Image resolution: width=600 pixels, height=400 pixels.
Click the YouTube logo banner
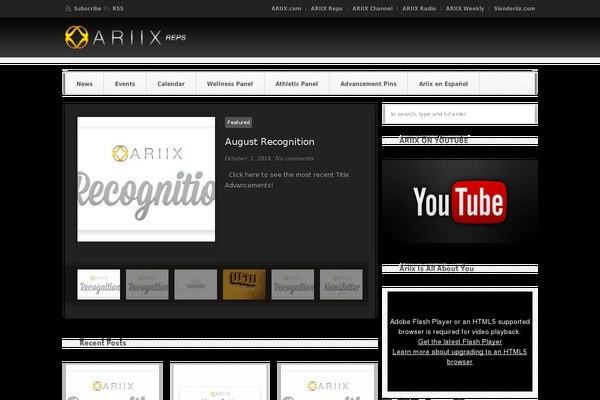pos(460,202)
